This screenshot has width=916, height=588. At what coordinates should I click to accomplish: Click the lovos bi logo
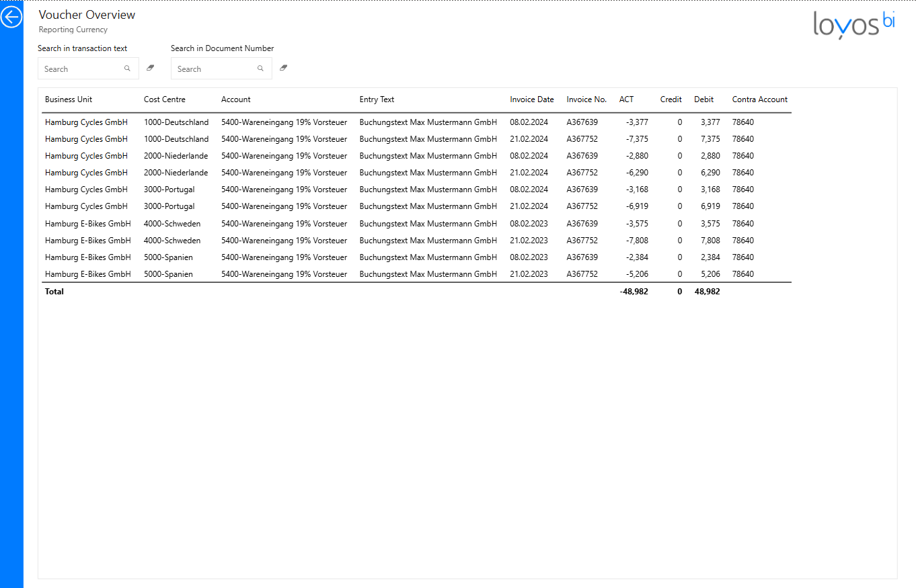click(854, 24)
